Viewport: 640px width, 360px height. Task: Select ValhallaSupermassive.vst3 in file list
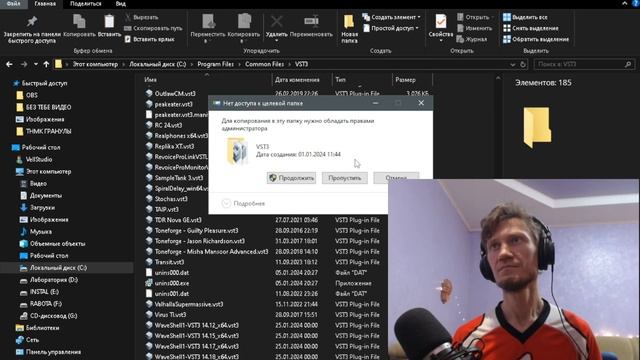coord(189,304)
